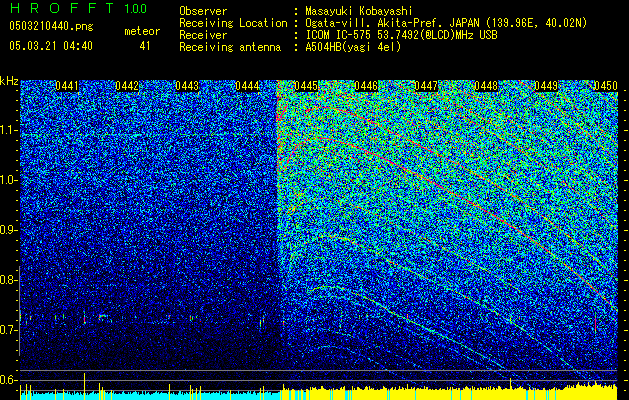Click the 0449 time marker
The height and width of the screenshot is (400, 629).
coord(546,86)
